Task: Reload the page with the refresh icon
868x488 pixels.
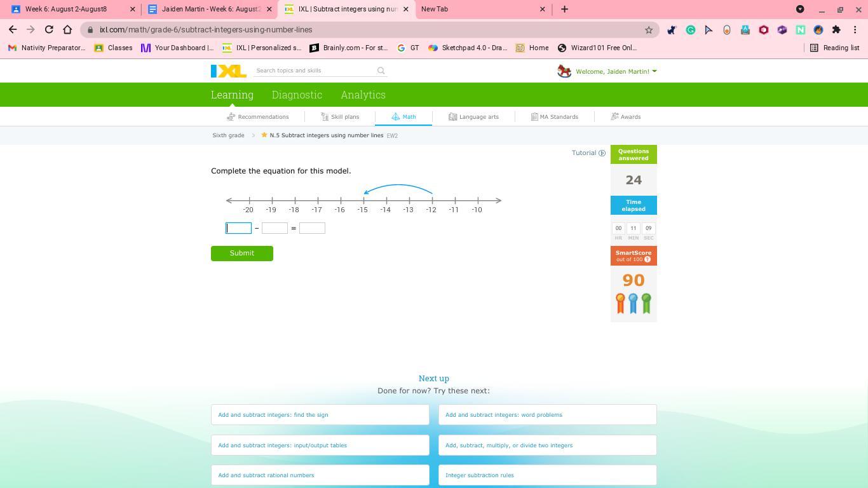Action: 49,29
